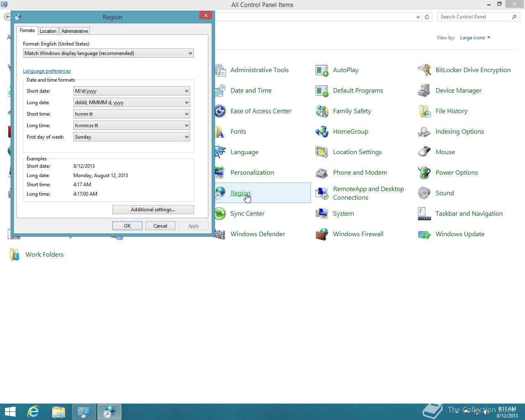Open the Taskbar and Navigation icon
Screen dimensions: 525x420
[425, 214]
